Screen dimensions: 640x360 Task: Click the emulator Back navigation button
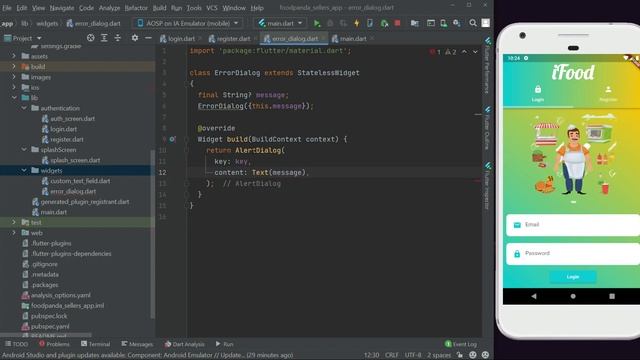tap(534, 296)
